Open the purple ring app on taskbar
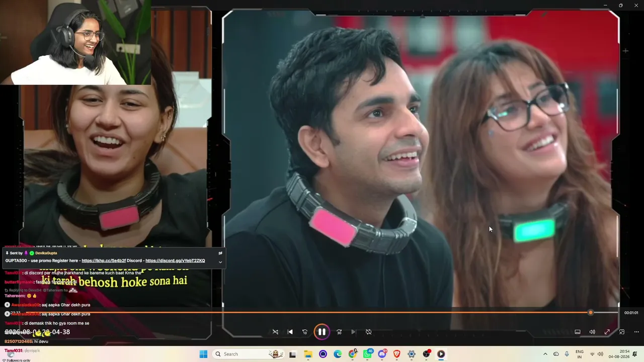 click(323, 354)
